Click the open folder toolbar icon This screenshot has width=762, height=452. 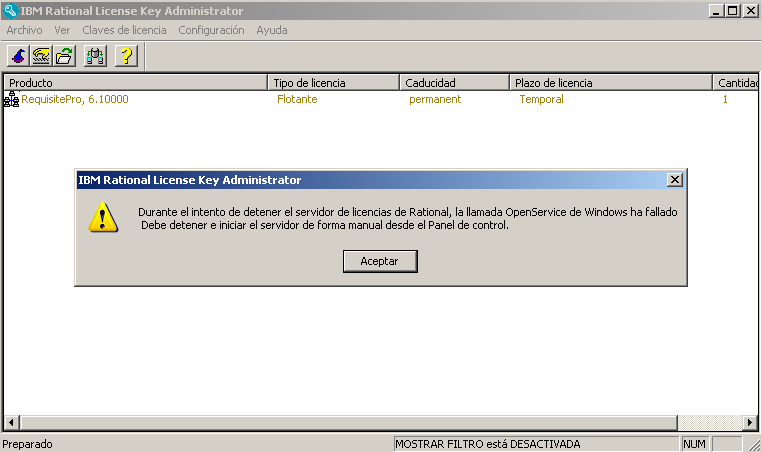click(x=64, y=56)
